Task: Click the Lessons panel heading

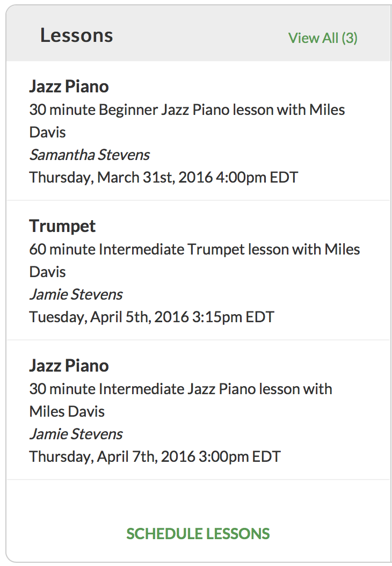Action: (x=76, y=35)
